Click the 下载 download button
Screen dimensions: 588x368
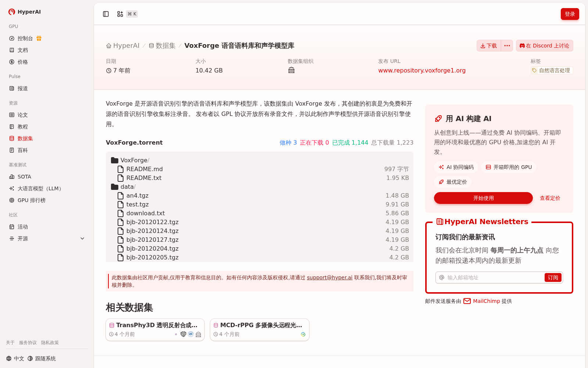point(489,46)
